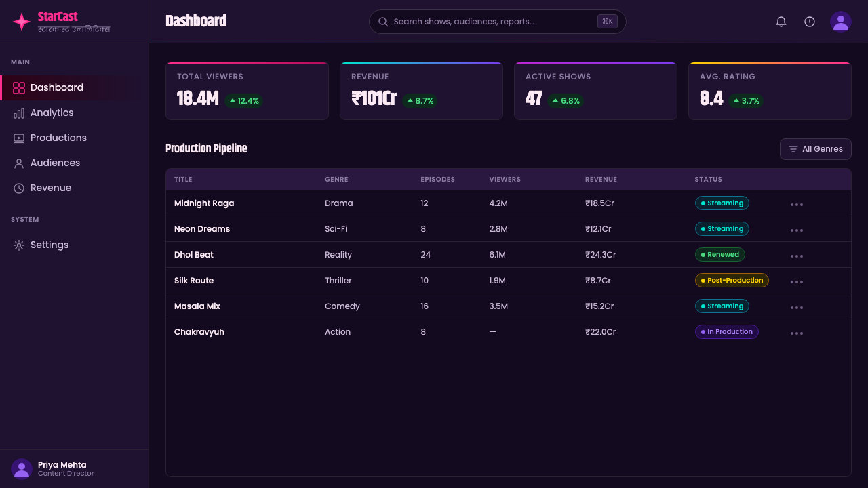The image size is (868, 488).
Task: Open Analytics section
Action: [x=75, y=113]
